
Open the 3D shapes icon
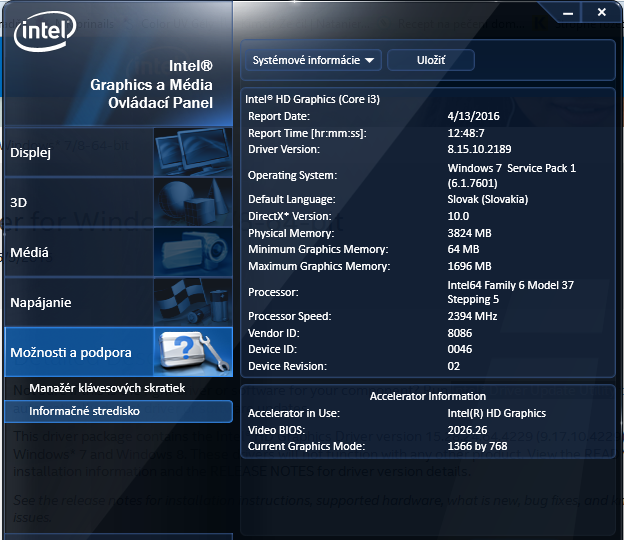coord(193,202)
